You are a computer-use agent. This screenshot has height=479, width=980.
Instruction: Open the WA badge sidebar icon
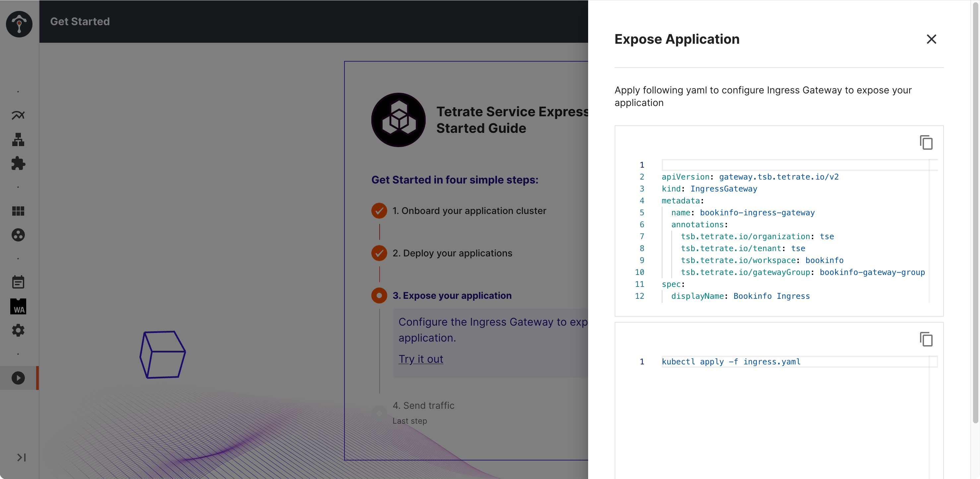pyautogui.click(x=18, y=306)
